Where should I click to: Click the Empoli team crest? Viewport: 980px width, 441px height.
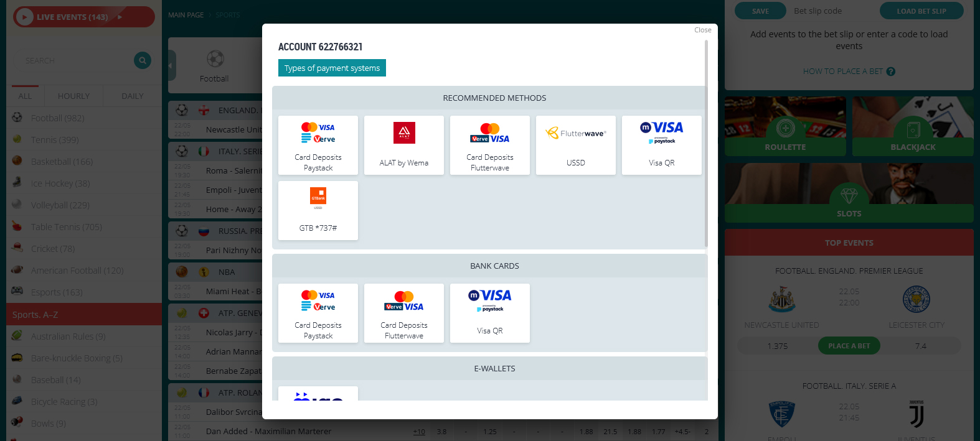tap(781, 414)
